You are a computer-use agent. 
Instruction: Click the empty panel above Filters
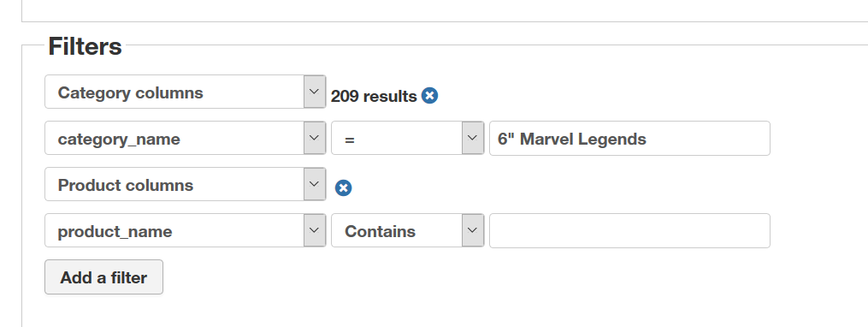tap(445, 10)
